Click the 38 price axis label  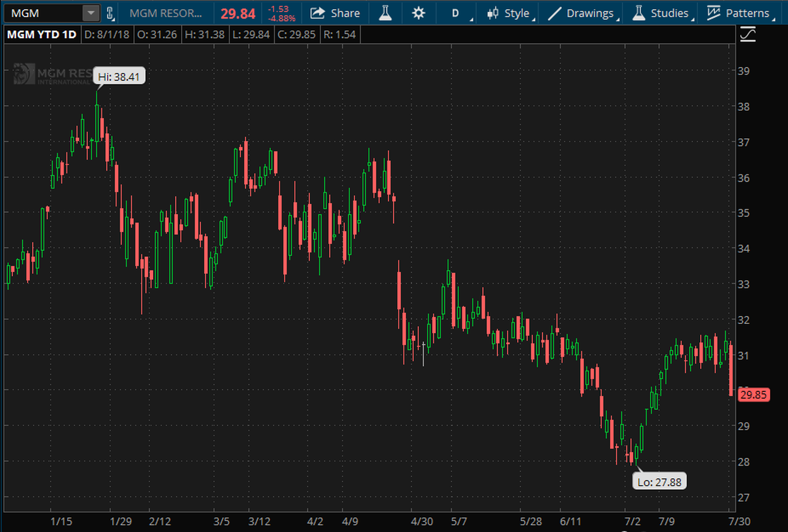click(744, 106)
